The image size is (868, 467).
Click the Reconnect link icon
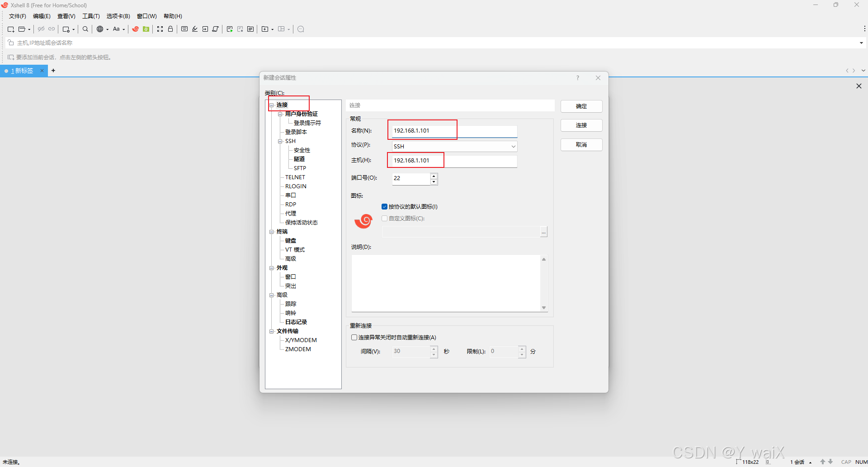[x=52, y=29]
